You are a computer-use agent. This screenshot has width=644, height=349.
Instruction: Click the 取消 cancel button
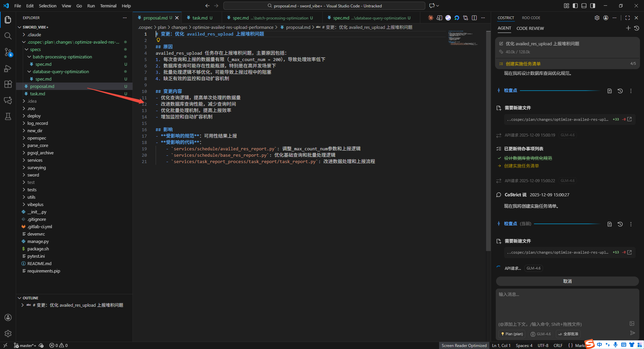click(567, 281)
